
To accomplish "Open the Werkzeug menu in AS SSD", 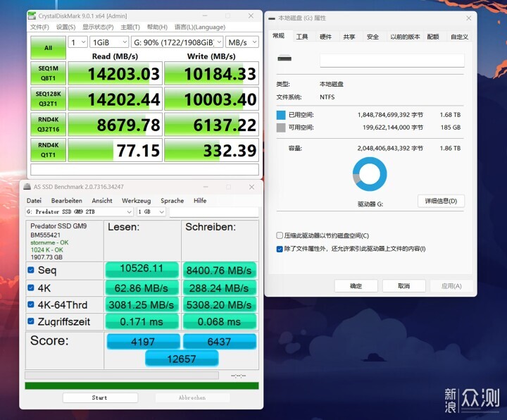I will click(136, 201).
